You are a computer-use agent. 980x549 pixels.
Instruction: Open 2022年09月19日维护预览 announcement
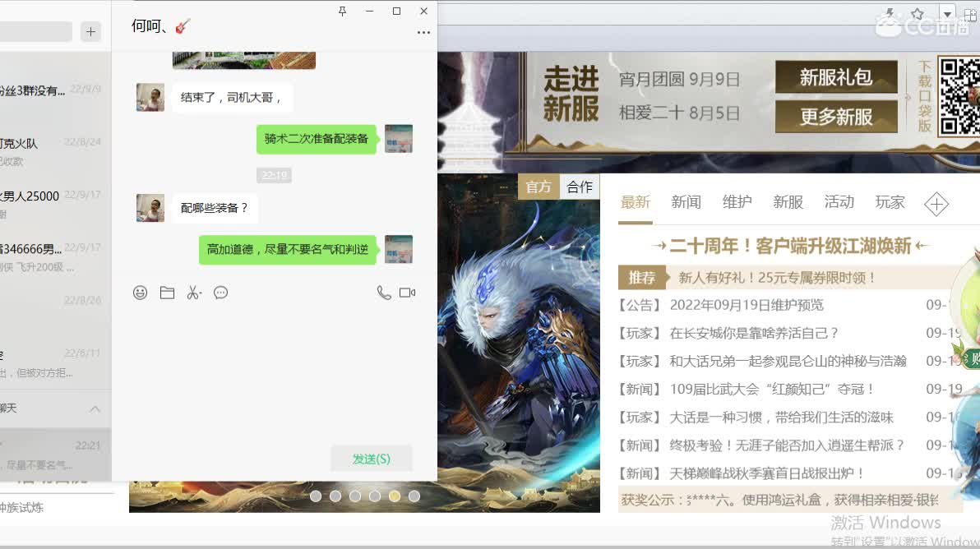pos(747,305)
